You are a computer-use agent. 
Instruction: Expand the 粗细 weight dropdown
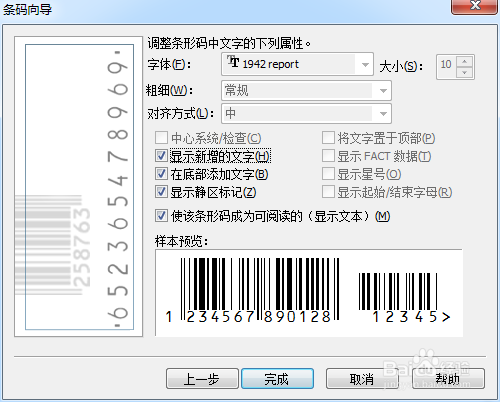click(383, 91)
